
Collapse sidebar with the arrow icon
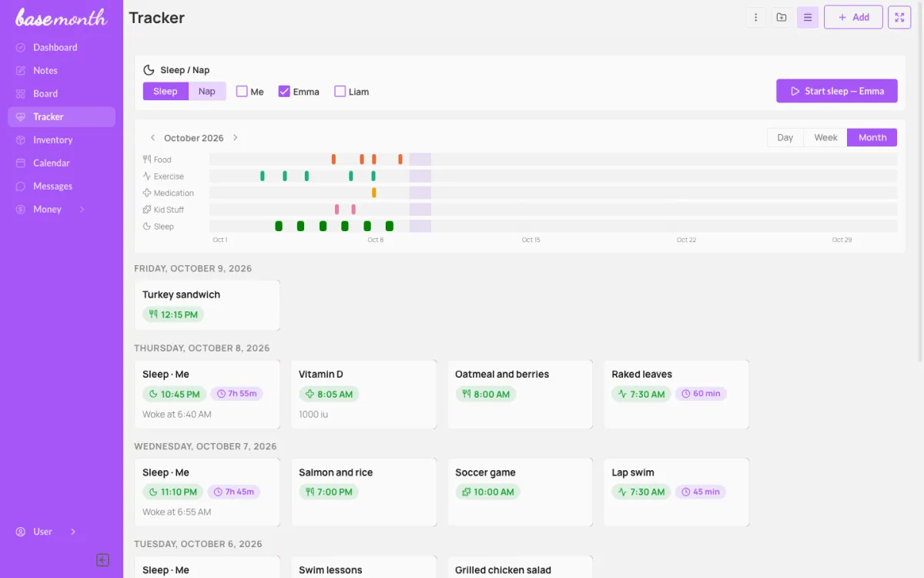102,560
